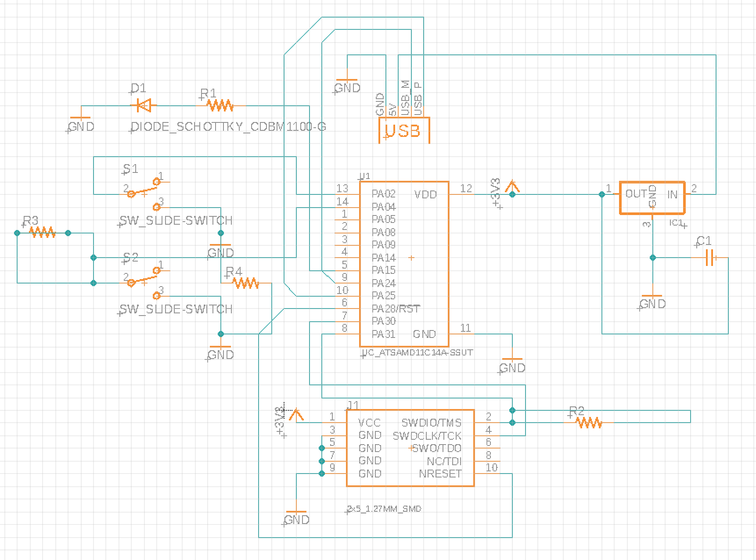This screenshot has height=560, width=756.
Task: Click the U1 reference label
Action: tap(365, 176)
